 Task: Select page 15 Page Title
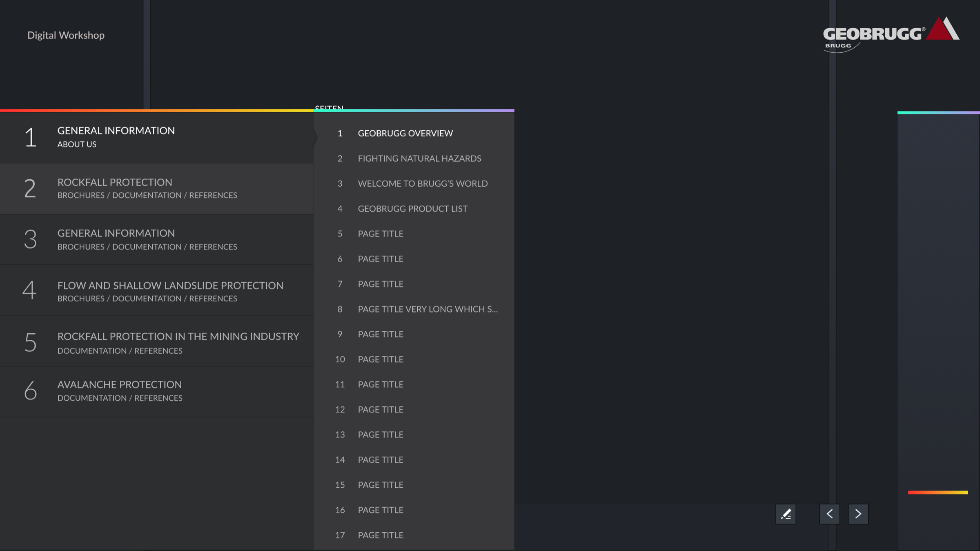(414, 485)
